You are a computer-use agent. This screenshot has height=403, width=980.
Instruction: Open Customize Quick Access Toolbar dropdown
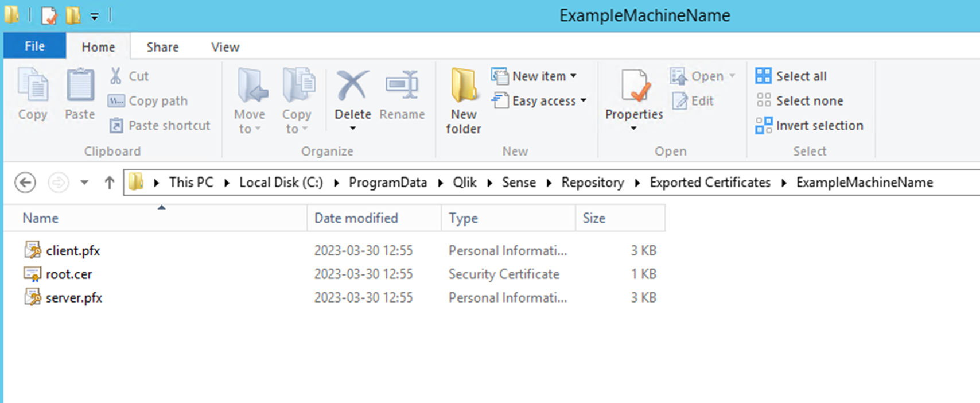coord(94,17)
